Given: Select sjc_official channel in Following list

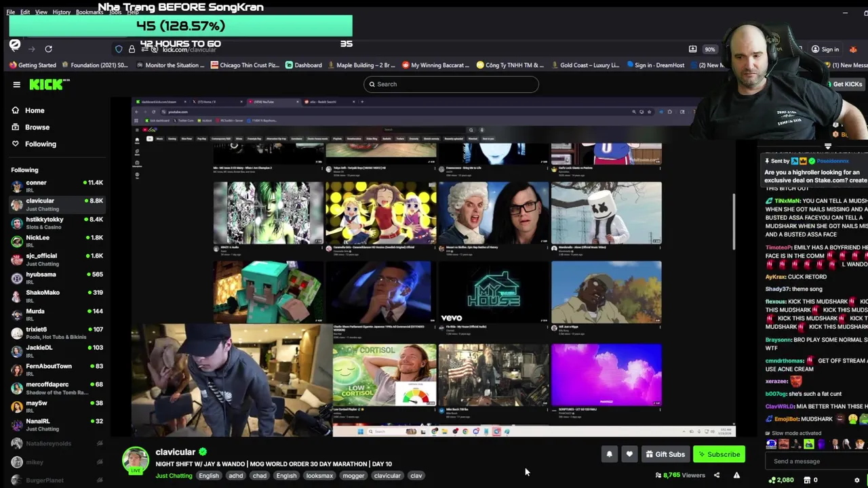Looking at the screenshot, I should pyautogui.click(x=57, y=259).
